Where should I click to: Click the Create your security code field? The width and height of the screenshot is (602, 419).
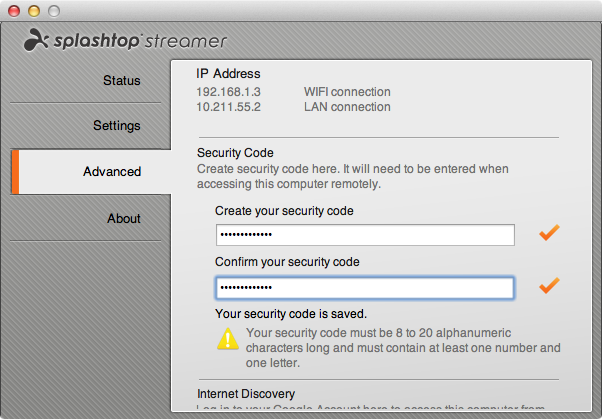[365, 235]
